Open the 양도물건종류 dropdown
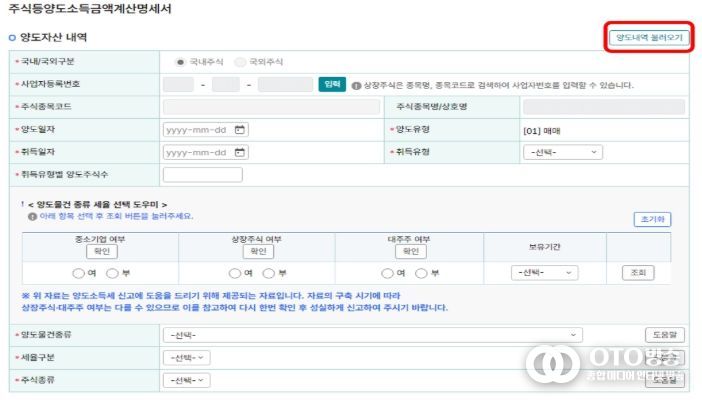 pos(373,335)
